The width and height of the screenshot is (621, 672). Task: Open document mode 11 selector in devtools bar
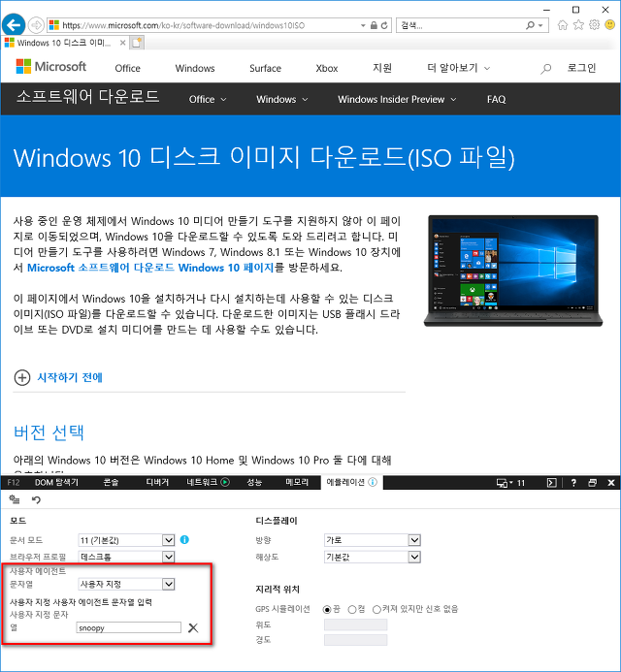coord(510,483)
